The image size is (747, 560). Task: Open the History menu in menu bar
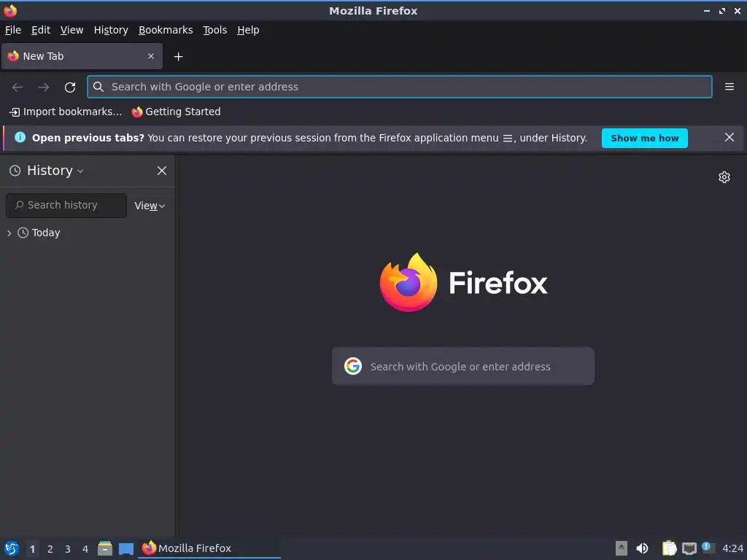coord(111,30)
